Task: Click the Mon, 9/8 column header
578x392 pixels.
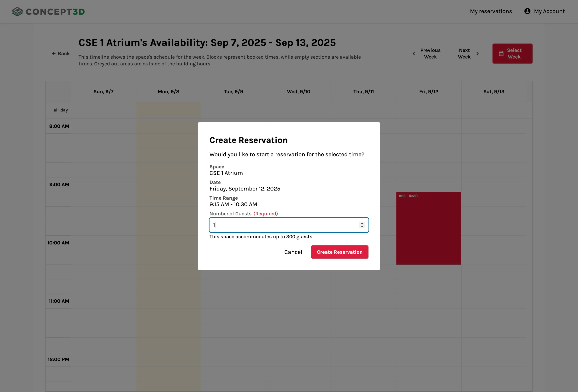Action: [168, 92]
